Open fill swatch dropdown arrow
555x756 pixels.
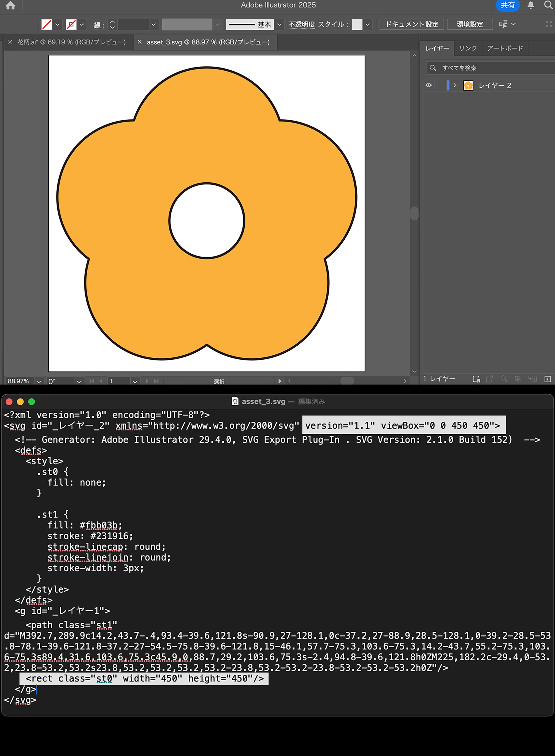point(57,24)
